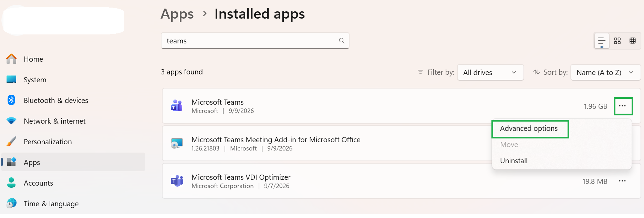Switch to grid view layout
The height and width of the screenshot is (218, 644).
617,41
